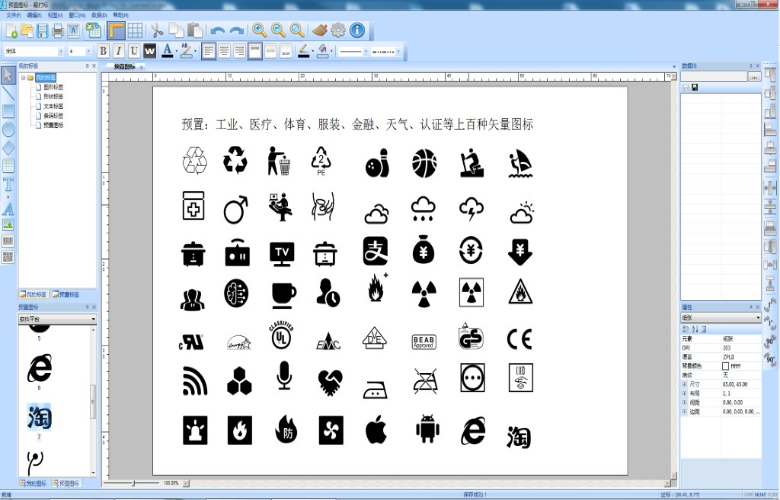Select the QR code tool
Viewport: 780px width, 500px height.
8,257
